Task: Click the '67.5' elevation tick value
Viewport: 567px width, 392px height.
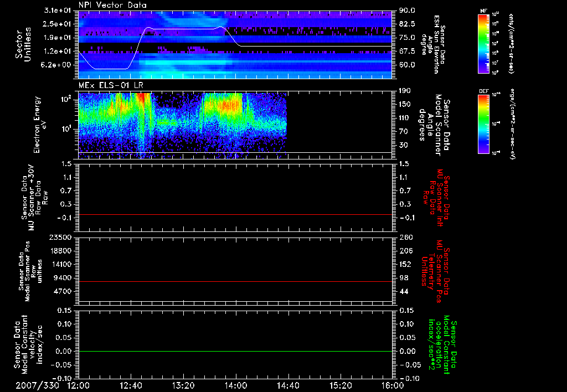Action: (x=407, y=51)
